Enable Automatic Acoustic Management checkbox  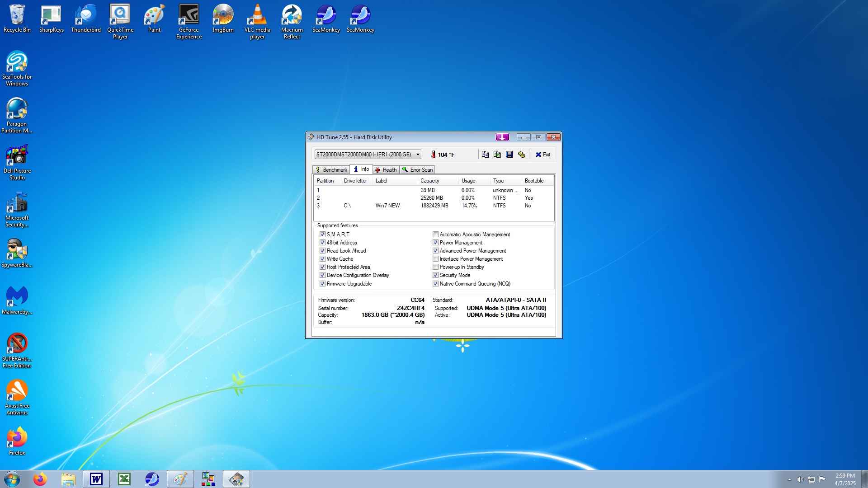435,235
